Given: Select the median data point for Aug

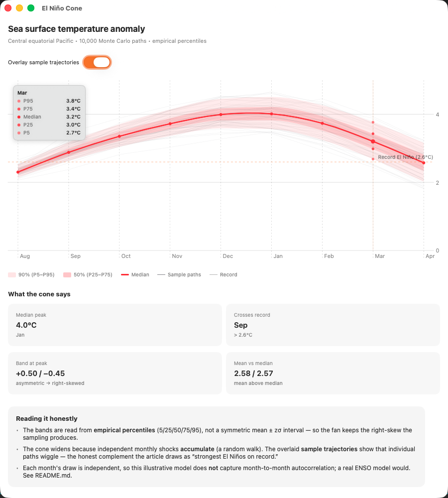Looking at the screenshot, I should coord(18,172).
